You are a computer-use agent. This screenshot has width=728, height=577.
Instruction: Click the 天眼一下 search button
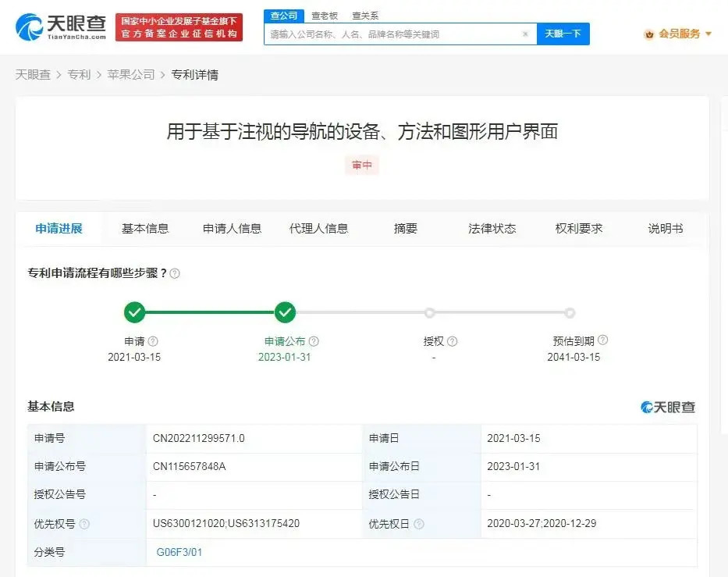563,34
